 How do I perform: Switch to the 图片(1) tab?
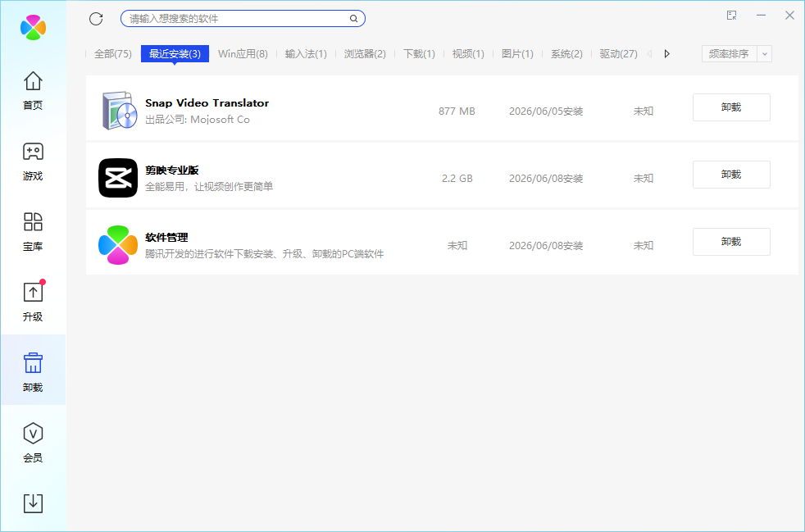[x=517, y=53]
